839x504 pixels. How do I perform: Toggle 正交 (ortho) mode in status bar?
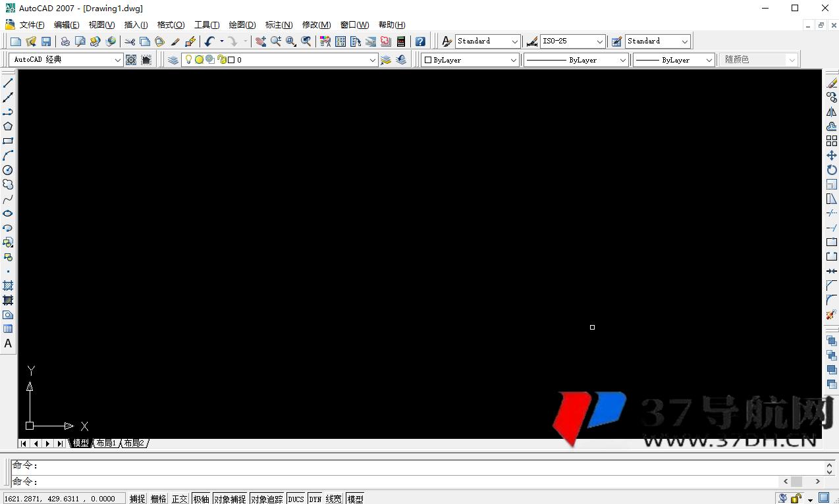click(180, 499)
